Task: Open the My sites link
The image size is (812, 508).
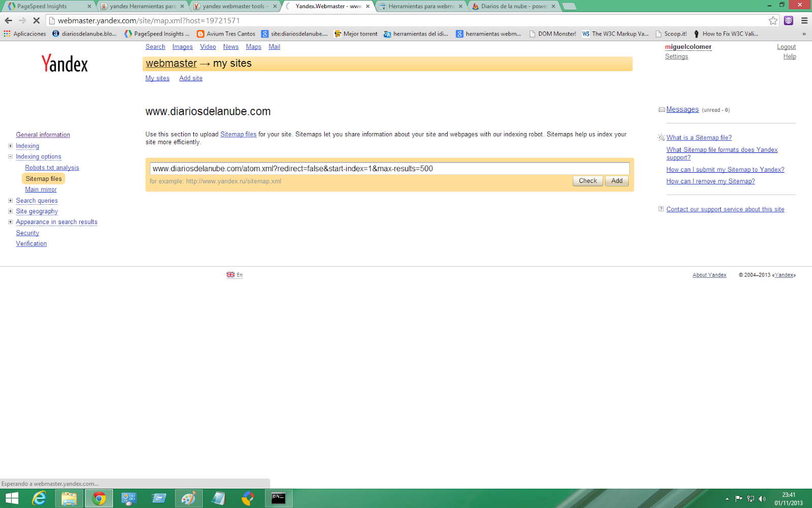Action: pos(157,78)
